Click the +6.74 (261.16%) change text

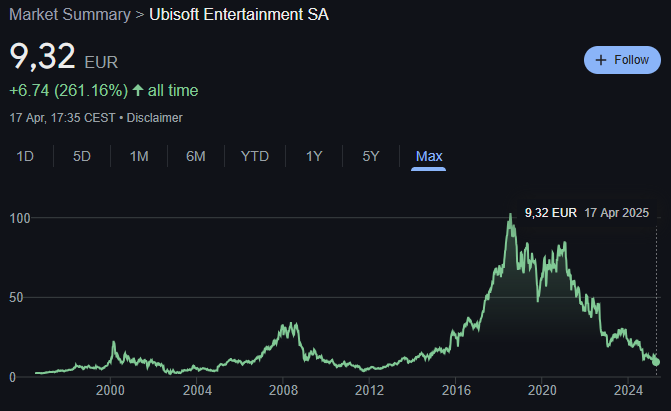[x=68, y=91]
